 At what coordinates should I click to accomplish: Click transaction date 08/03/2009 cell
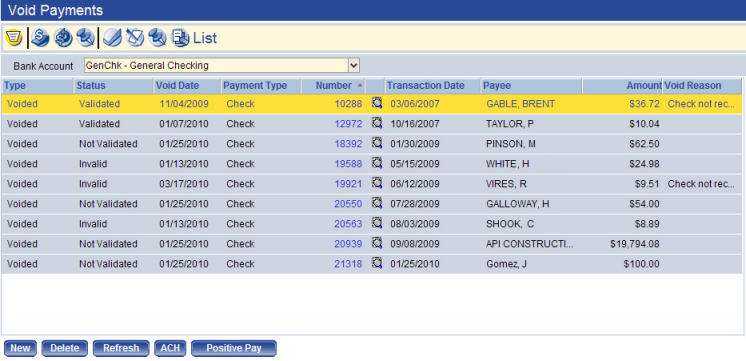click(x=415, y=224)
